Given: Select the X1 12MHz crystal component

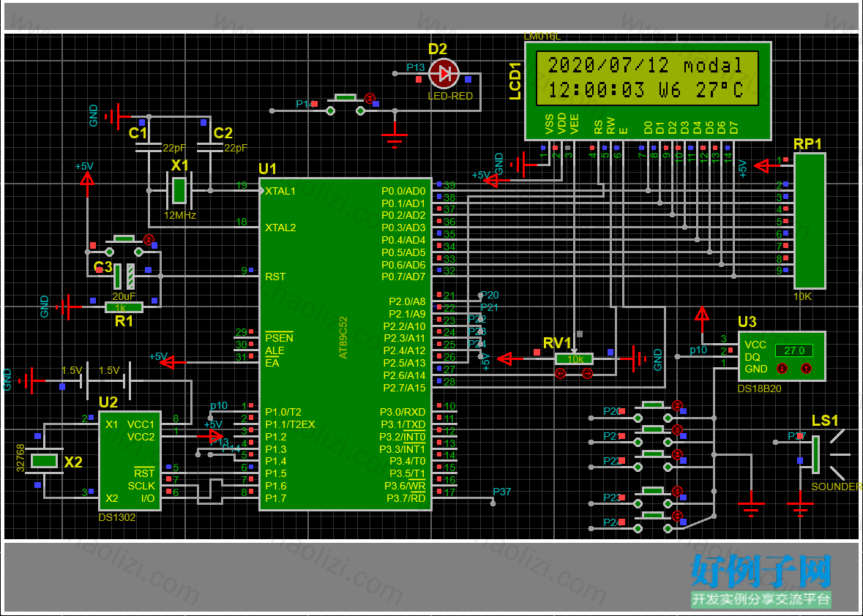Looking at the screenshot, I should tap(179, 190).
